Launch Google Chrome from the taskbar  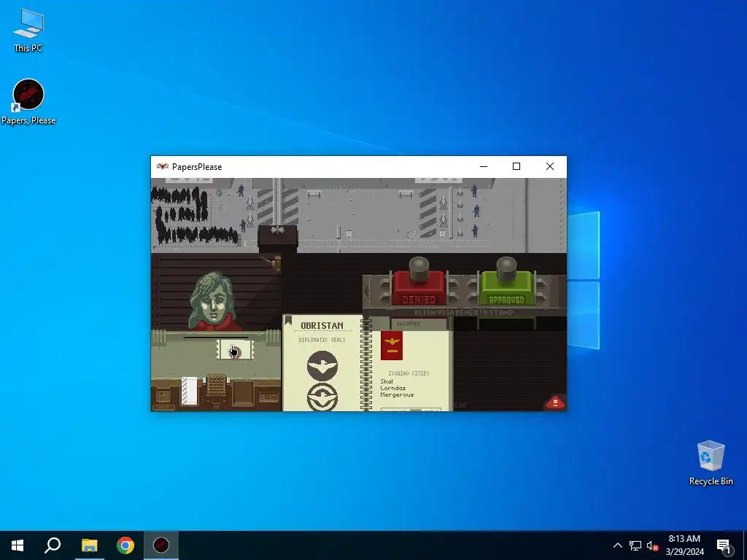click(x=125, y=545)
